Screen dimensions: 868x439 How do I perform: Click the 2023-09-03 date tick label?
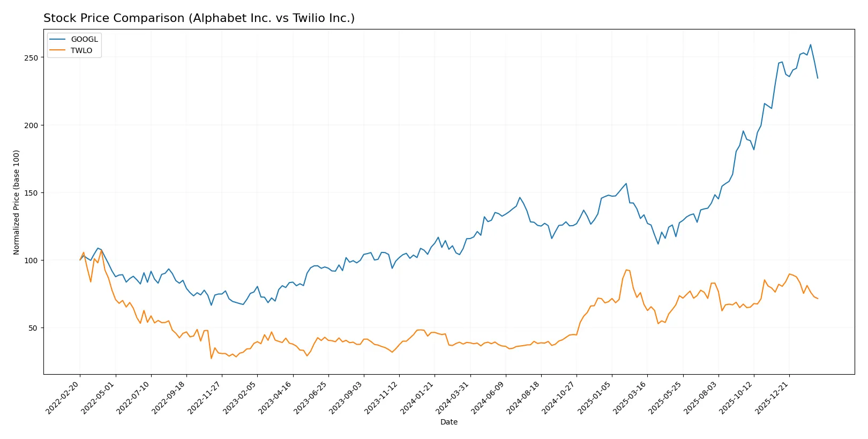pos(347,397)
